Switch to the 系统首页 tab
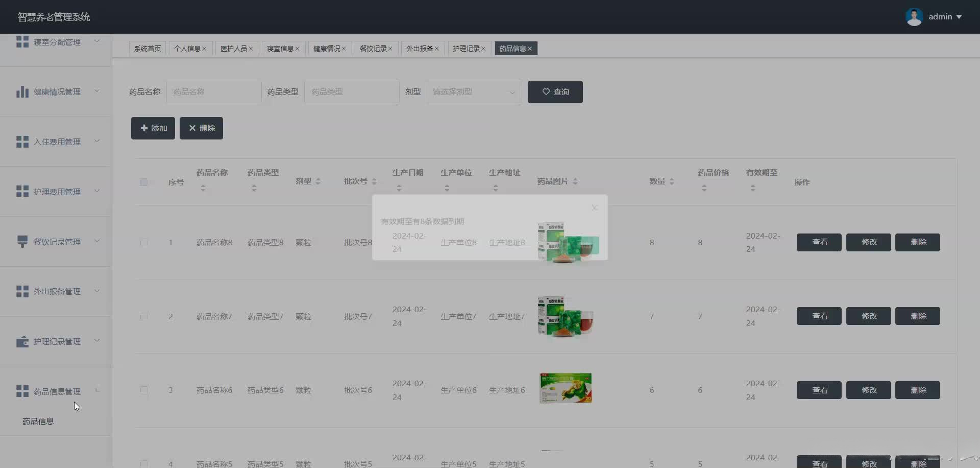This screenshot has width=980, height=468. [147, 48]
